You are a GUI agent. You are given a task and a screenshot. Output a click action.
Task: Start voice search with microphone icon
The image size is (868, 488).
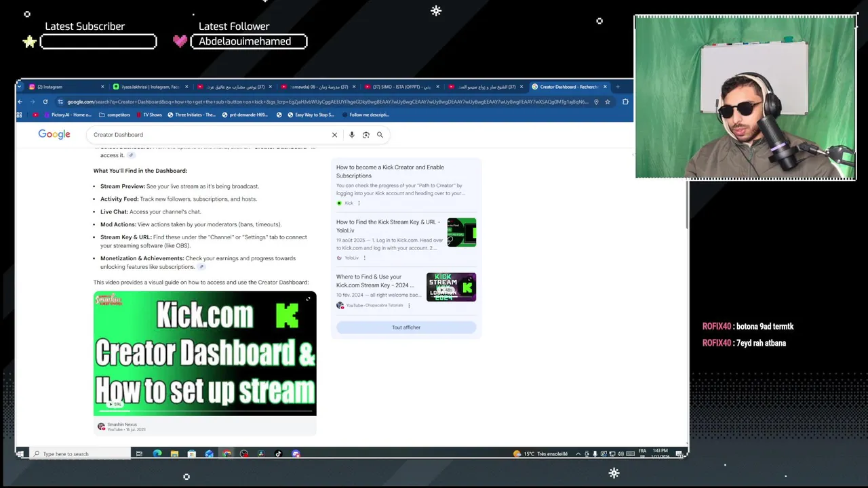[351, 135]
